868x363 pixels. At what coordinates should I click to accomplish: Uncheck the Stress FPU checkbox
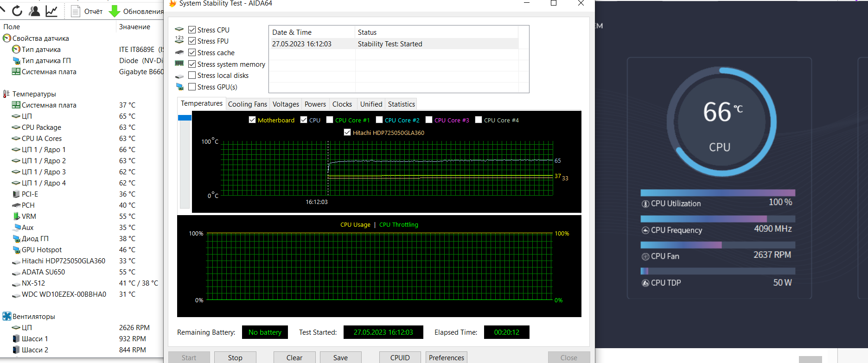coord(192,41)
